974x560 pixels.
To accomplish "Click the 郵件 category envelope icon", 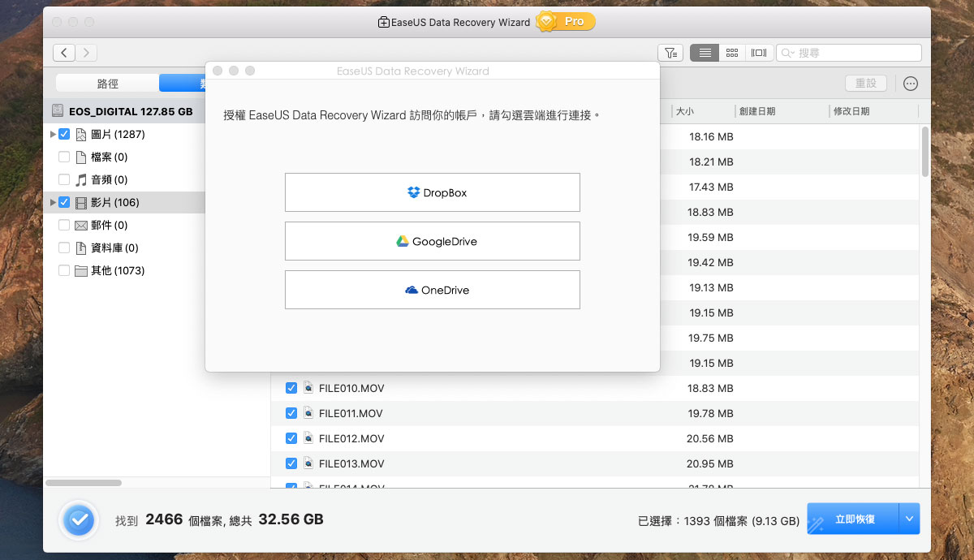I will [81, 225].
